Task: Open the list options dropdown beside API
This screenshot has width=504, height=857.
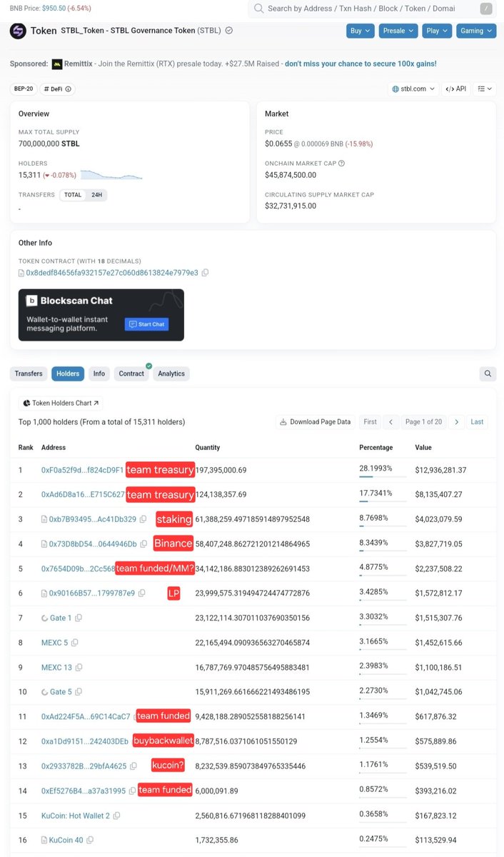Action: (x=485, y=89)
